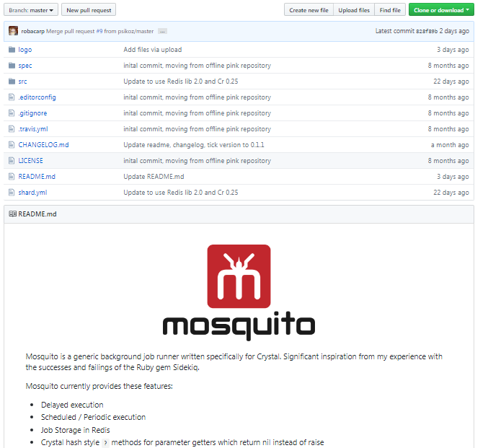Open latest commit hash 828f89b
This screenshot has width=488, height=448.
point(427,31)
